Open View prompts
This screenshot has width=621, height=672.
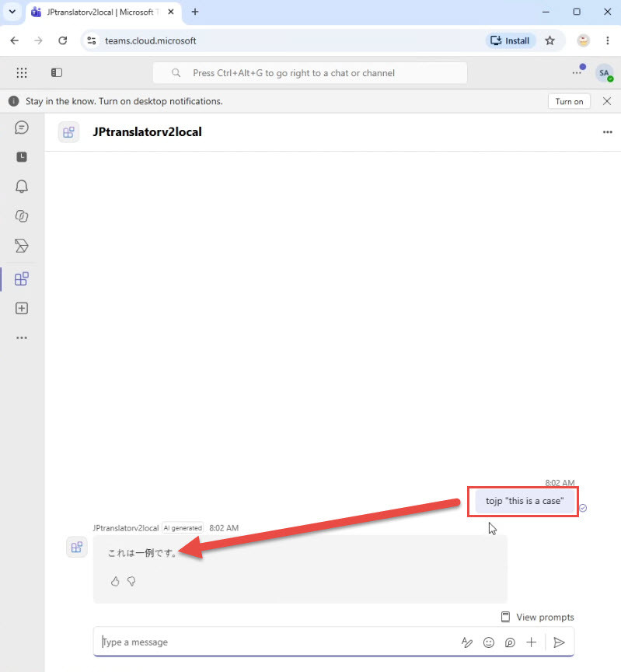coord(538,617)
